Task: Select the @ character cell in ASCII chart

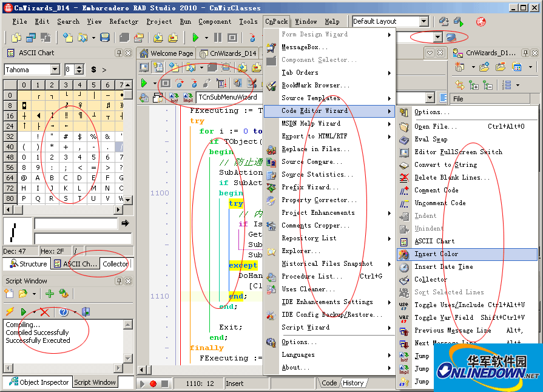Action: [x=24, y=178]
